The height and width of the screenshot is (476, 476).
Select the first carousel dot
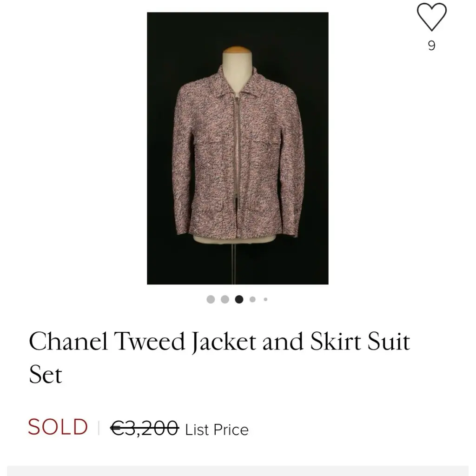pyautogui.click(x=211, y=299)
